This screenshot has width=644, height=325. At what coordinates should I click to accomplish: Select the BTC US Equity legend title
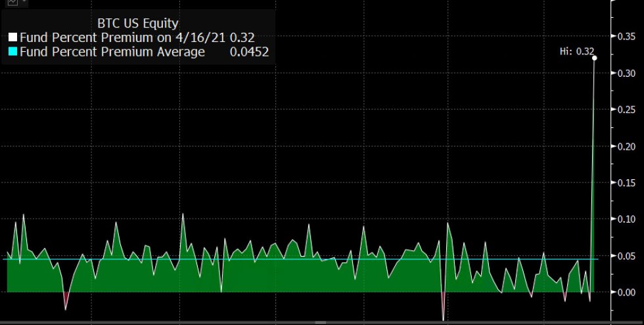[137, 24]
